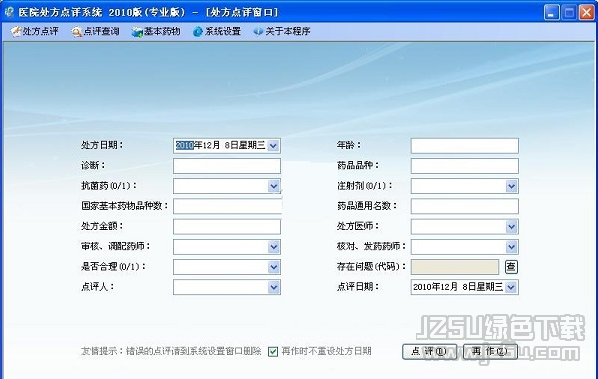The height and width of the screenshot is (379, 598).
Task: Click the 诊断 input field
Action: point(227,166)
